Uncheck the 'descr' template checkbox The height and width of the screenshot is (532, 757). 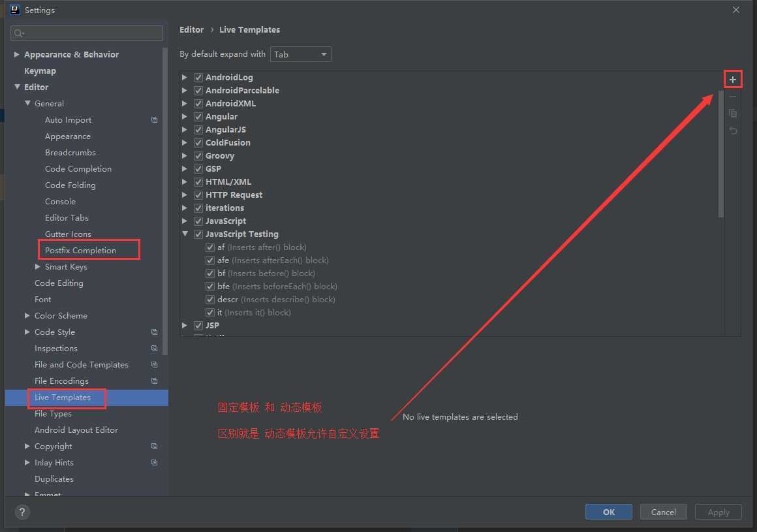click(x=210, y=300)
